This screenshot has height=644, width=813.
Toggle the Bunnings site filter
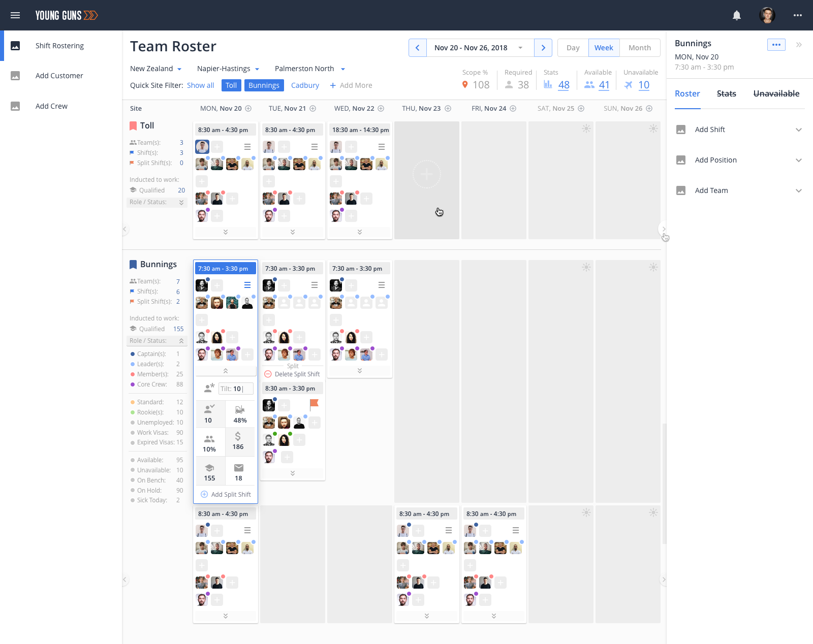[x=264, y=85]
